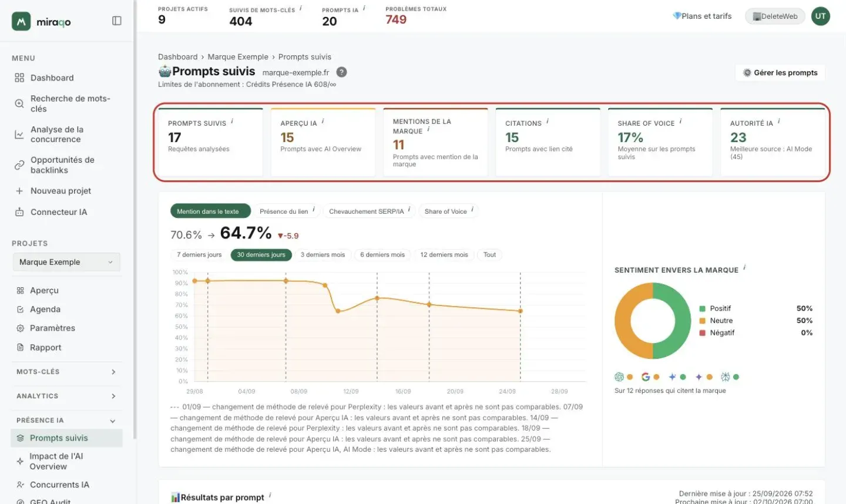Click the Aperçu grid icon in sidebar
846x504 pixels.
20,290
